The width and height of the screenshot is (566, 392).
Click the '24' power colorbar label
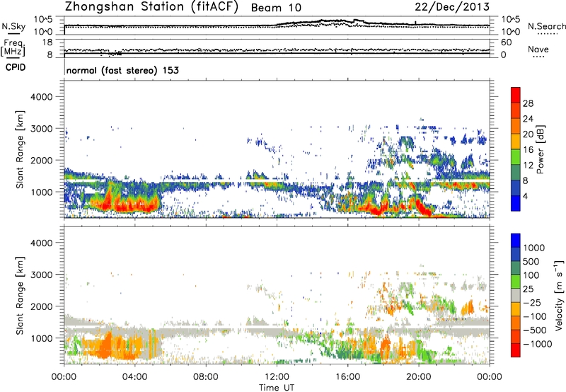(528, 119)
